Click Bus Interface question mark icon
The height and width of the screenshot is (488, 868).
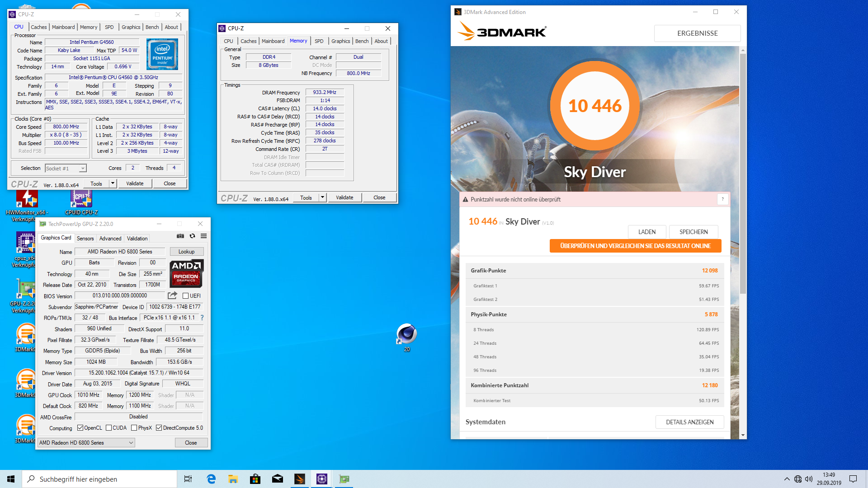click(202, 318)
